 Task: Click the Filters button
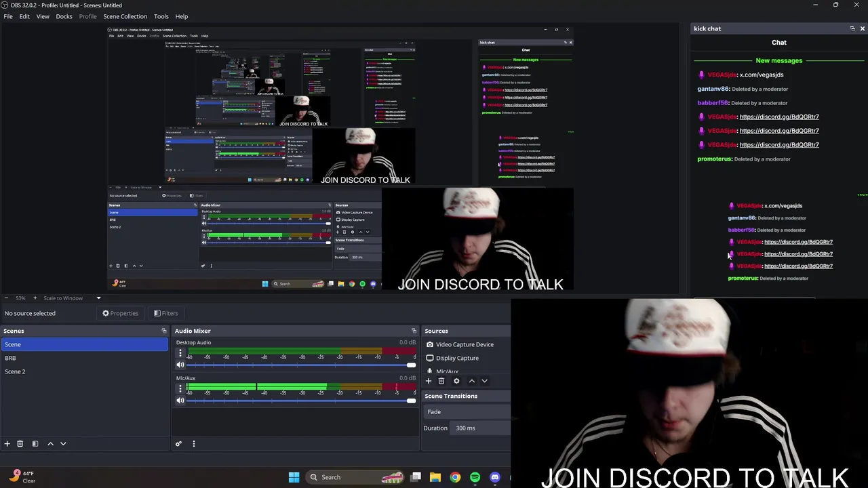(165, 313)
